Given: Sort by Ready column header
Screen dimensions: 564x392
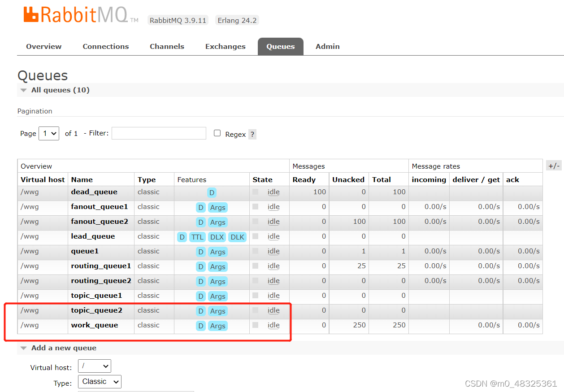Looking at the screenshot, I should [x=304, y=179].
